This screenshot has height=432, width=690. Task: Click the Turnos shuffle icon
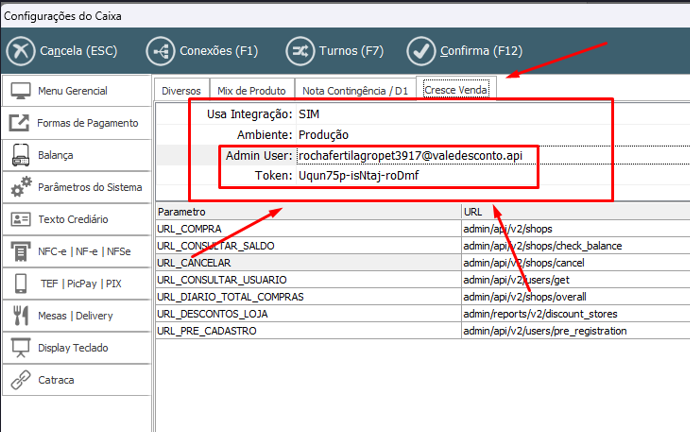(299, 50)
